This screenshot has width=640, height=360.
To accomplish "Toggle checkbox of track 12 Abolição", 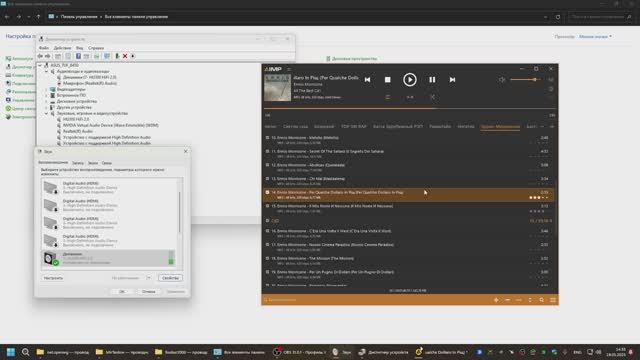I will [268, 165].
